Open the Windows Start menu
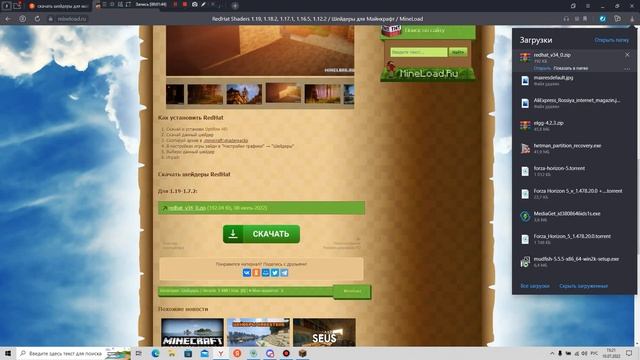This screenshot has height=360, width=640. pyautogui.click(x=7, y=353)
